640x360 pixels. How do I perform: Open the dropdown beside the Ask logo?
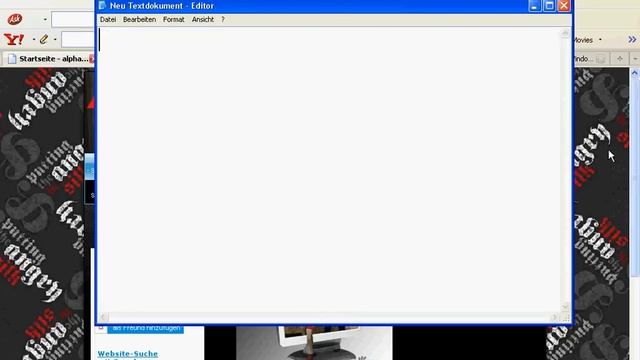tap(45, 19)
